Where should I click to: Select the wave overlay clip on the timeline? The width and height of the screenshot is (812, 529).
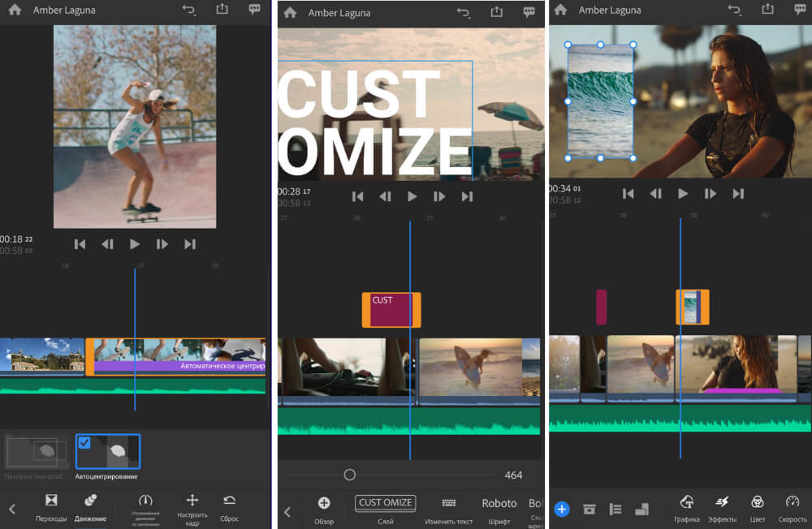click(x=693, y=307)
